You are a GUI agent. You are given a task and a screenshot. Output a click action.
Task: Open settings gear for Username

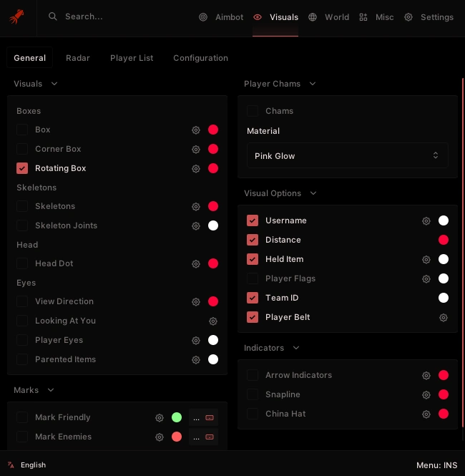coord(426,220)
